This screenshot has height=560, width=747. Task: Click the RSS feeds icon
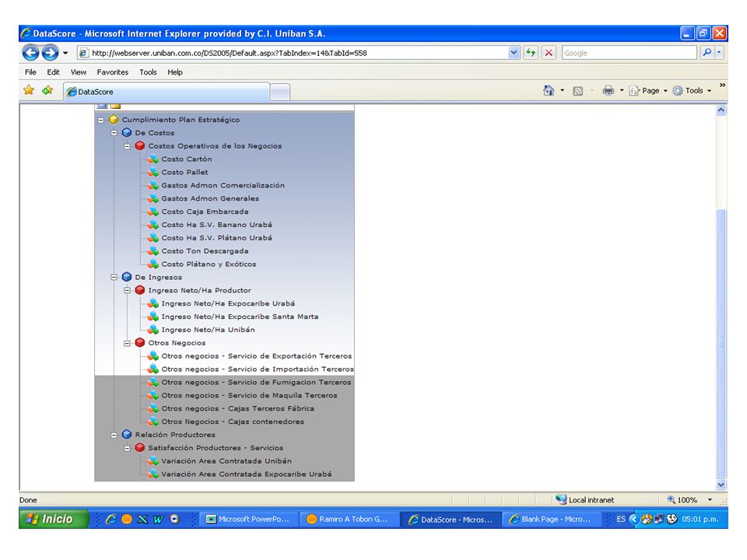tap(577, 90)
